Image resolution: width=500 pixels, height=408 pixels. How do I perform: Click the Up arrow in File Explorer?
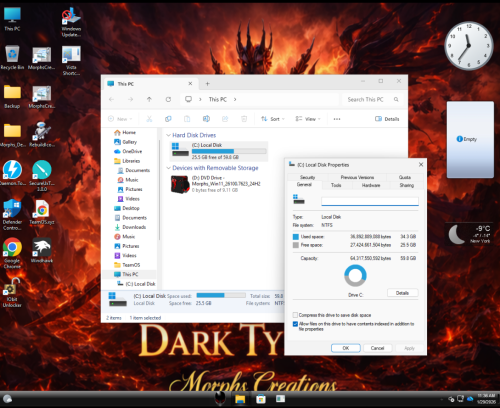(149, 99)
